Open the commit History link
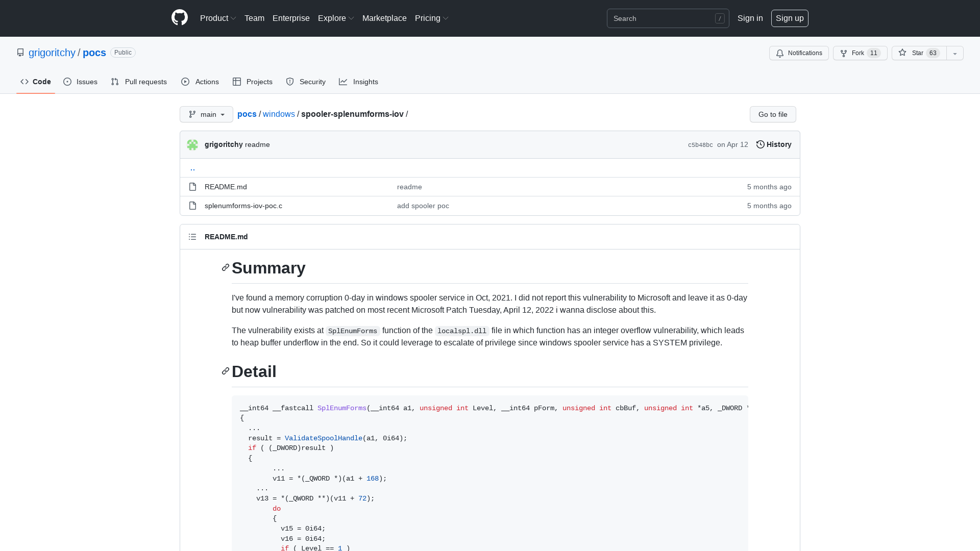 [774, 144]
